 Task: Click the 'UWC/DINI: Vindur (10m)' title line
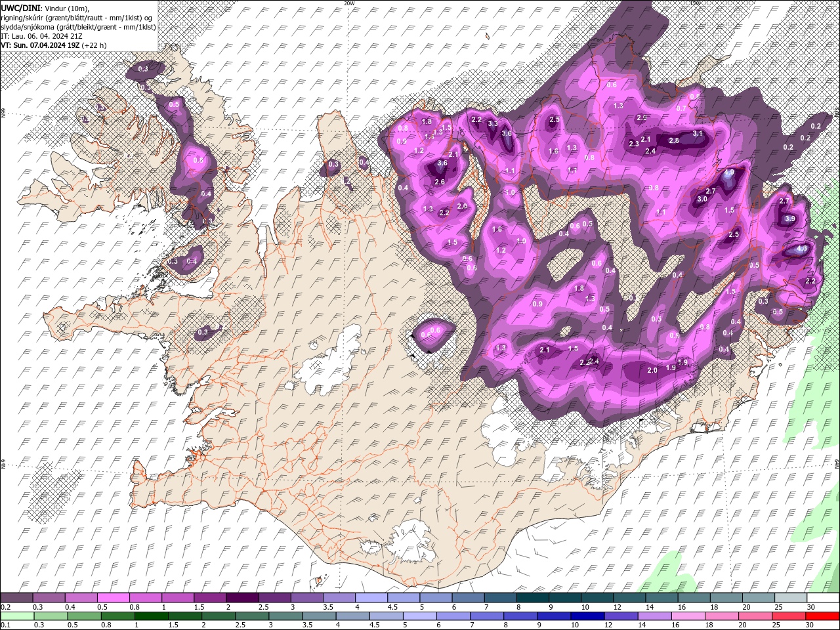(45, 7)
